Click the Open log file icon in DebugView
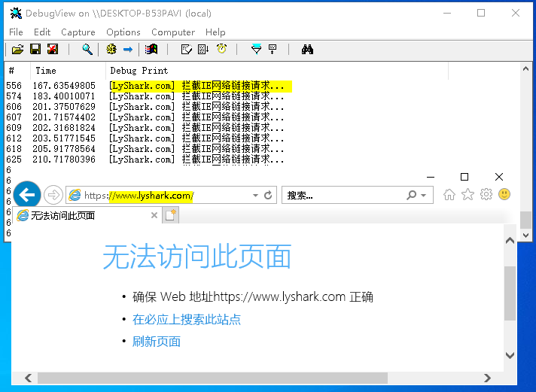This screenshot has height=392, width=536. click(x=18, y=49)
